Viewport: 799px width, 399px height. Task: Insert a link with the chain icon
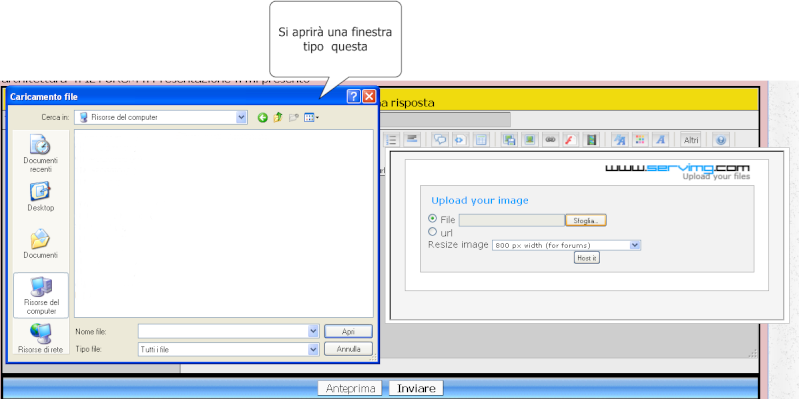(x=550, y=140)
